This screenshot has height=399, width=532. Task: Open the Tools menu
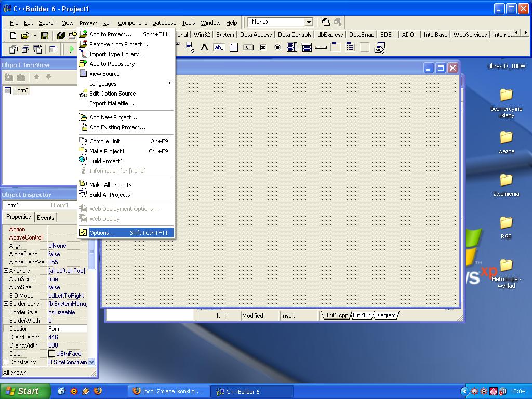coord(188,23)
